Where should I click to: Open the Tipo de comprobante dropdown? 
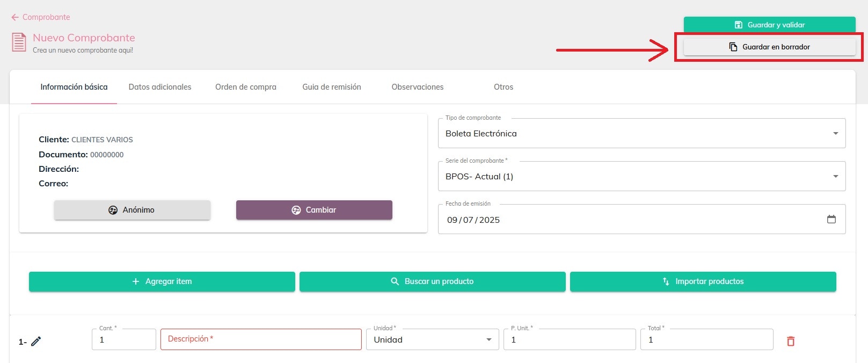pos(642,133)
